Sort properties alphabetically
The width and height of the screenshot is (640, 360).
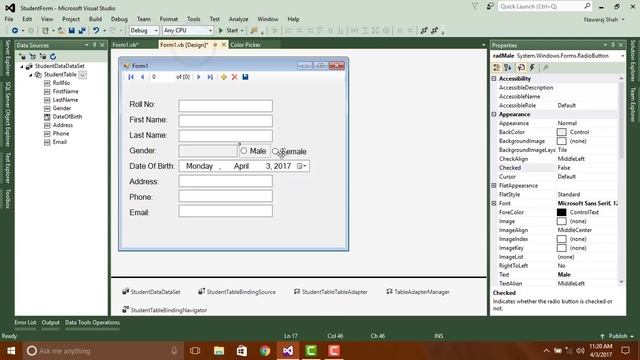(508, 68)
